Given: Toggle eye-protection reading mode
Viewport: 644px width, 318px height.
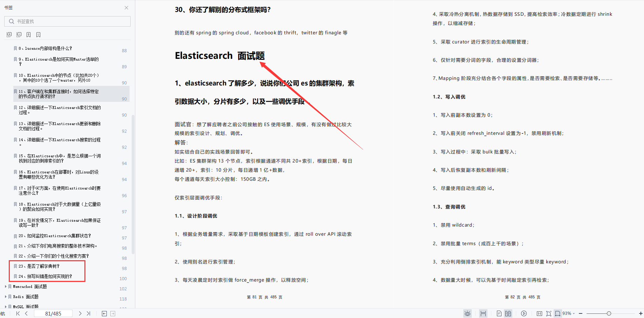Looking at the screenshot, I should (467, 313).
